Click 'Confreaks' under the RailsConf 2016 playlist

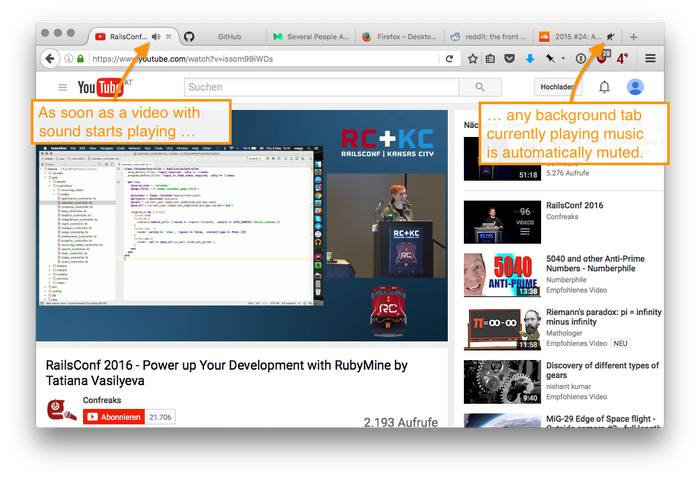tap(562, 217)
